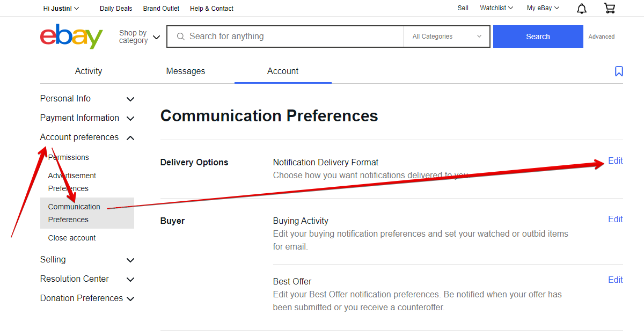Select Communication Preferences in sidebar

pyautogui.click(x=87, y=213)
